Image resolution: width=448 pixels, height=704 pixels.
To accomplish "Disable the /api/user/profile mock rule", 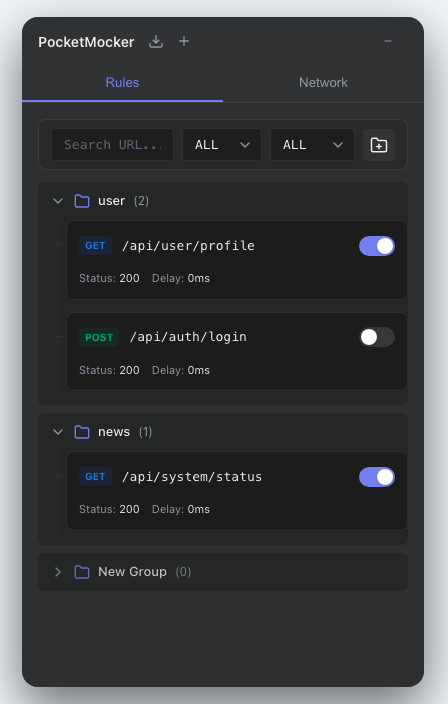I will click(x=377, y=246).
